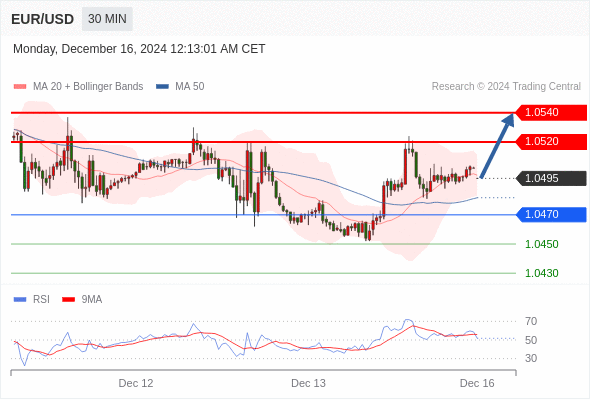
Task: Click the 1.0540 resistance price tag
Action: coord(550,112)
